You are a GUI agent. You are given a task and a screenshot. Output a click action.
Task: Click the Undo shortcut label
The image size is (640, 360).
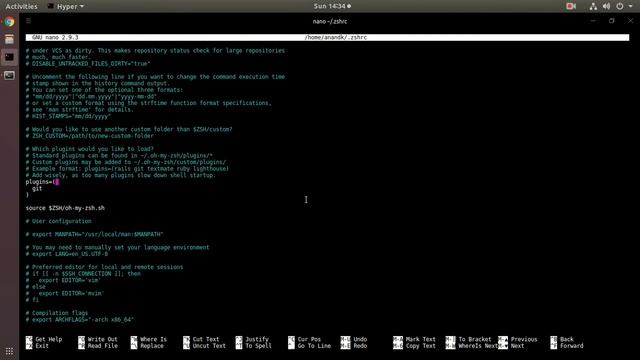(360, 339)
